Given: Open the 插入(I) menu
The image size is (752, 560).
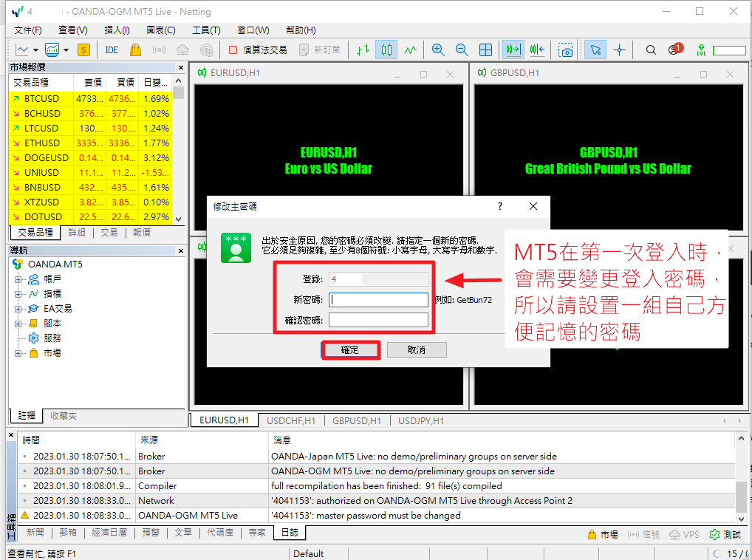Looking at the screenshot, I should (117, 30).
